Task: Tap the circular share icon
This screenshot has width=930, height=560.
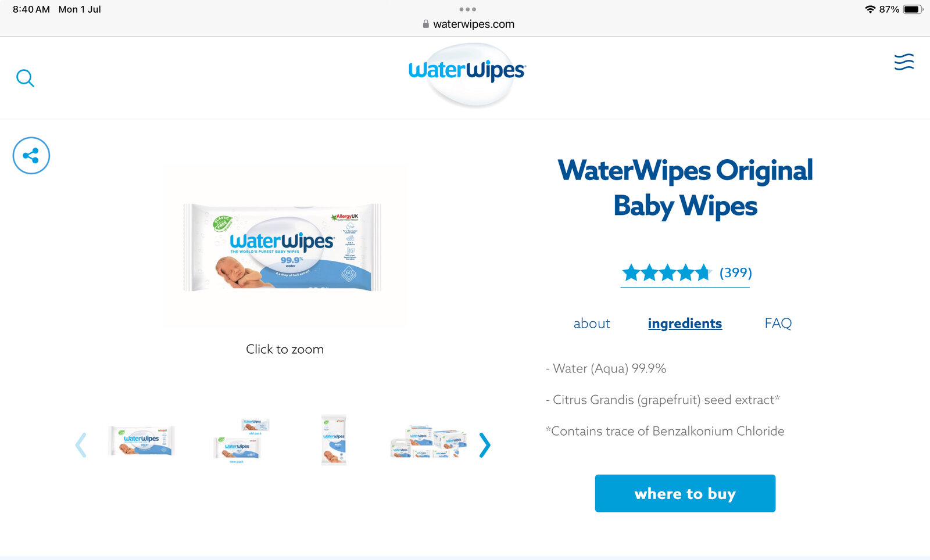Action: (x=31, y=156)
